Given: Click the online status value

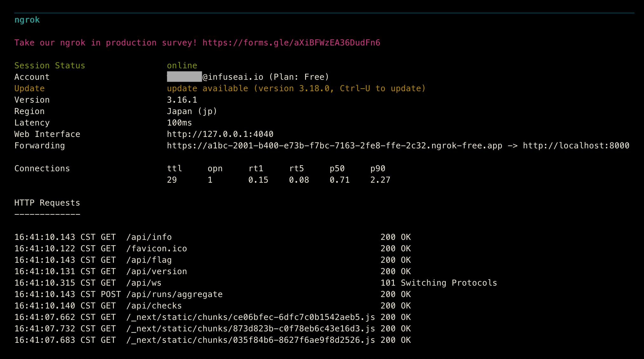Looking at the screenshot, I should [x=182, y=65].
